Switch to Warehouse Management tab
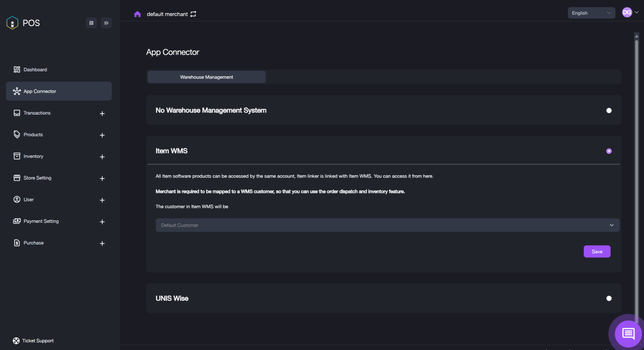 (206, 77)
